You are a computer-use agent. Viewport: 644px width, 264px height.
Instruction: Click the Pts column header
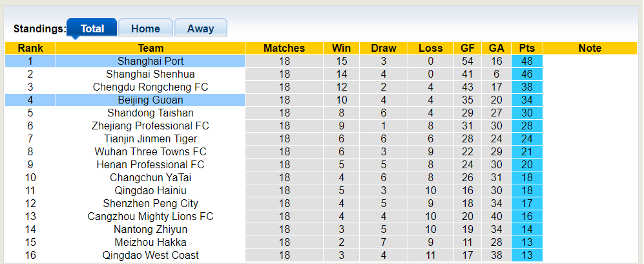coord(526,48)
